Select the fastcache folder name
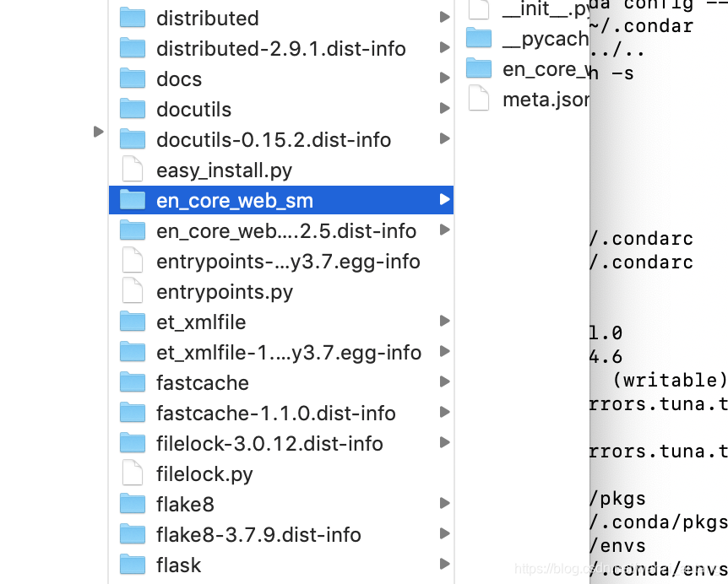 (x=203, y=383)
